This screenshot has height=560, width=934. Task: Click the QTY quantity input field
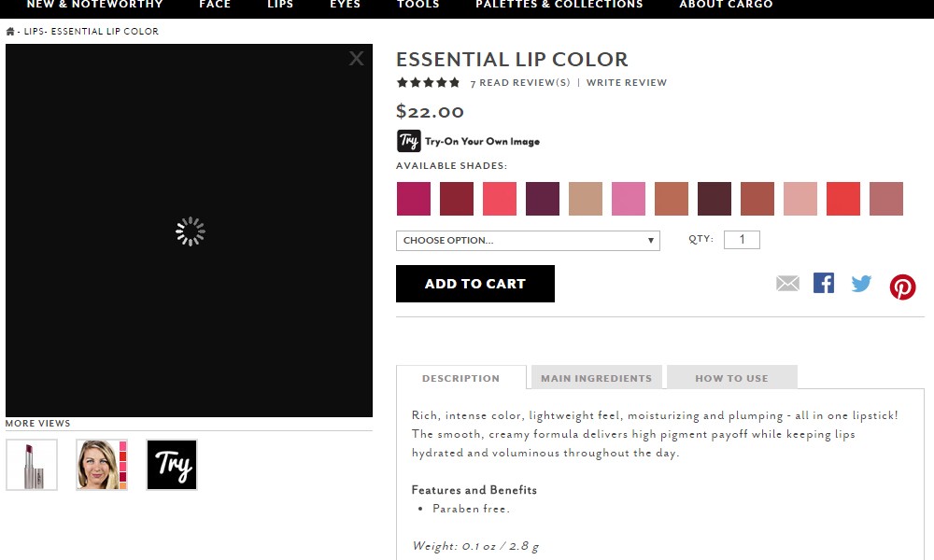click(x=742, y=240)
